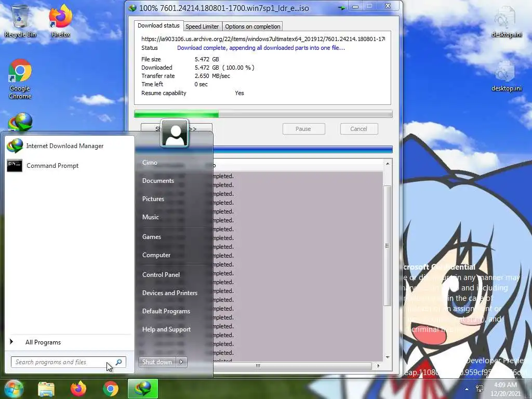Open Default Programs from Start menu
The image size is (532, 399).
(x=166, y=311)
